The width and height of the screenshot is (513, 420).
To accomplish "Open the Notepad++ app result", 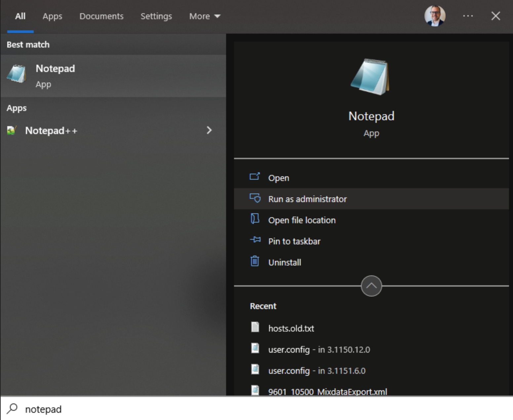I will (x=113, y=130).
